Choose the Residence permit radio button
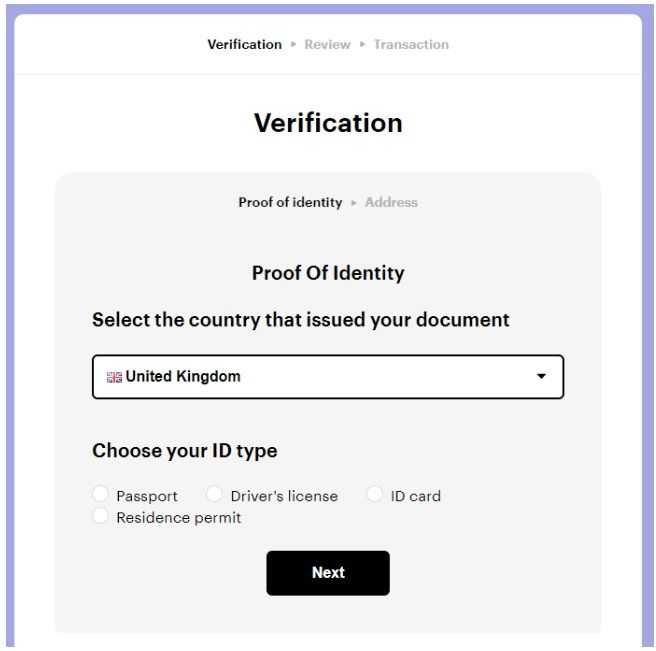Image resolution: width=656 pixels, height=651 pixels. (101, 516)
